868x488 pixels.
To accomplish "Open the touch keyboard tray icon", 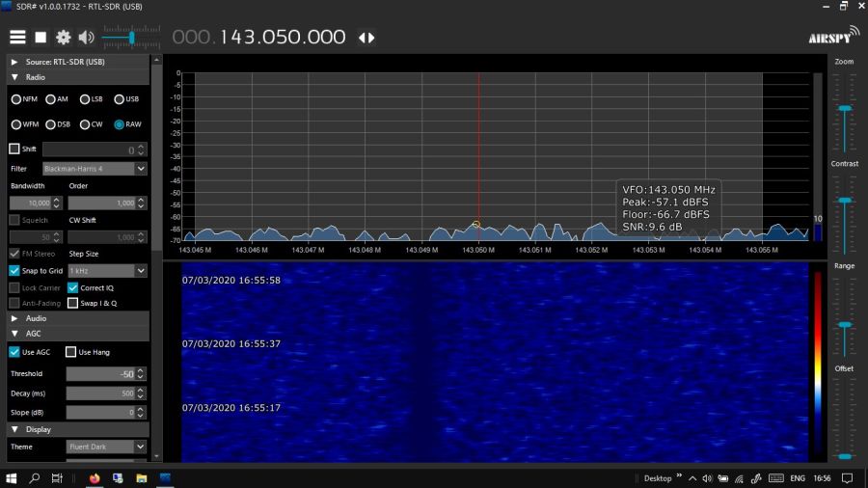I will click(x=776, y=478).
